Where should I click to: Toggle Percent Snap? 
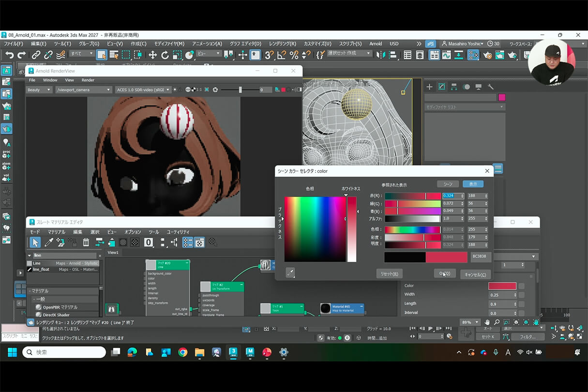pyautogui.click(x=294, y=55)
